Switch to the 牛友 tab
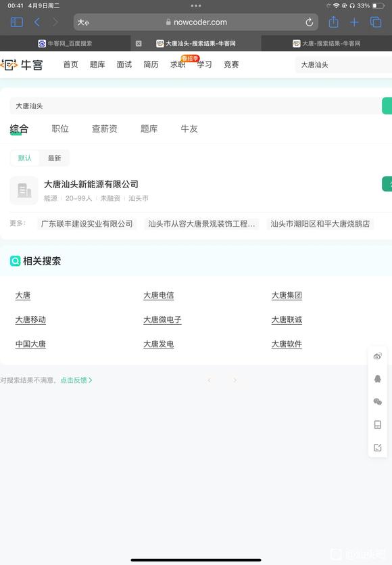The image size is (392, 565). coord(189,129)
